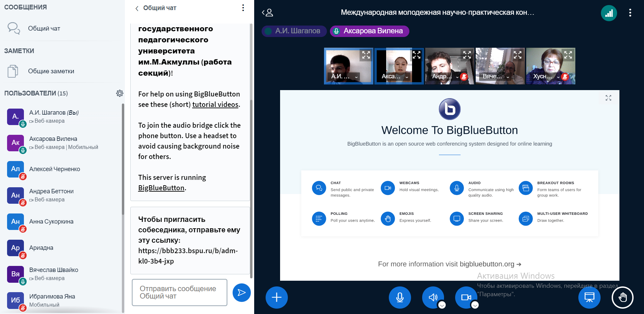Click the BigBlueButton link in chat
This screenshot has height=314, width=644.
click(x=161, y=188)
